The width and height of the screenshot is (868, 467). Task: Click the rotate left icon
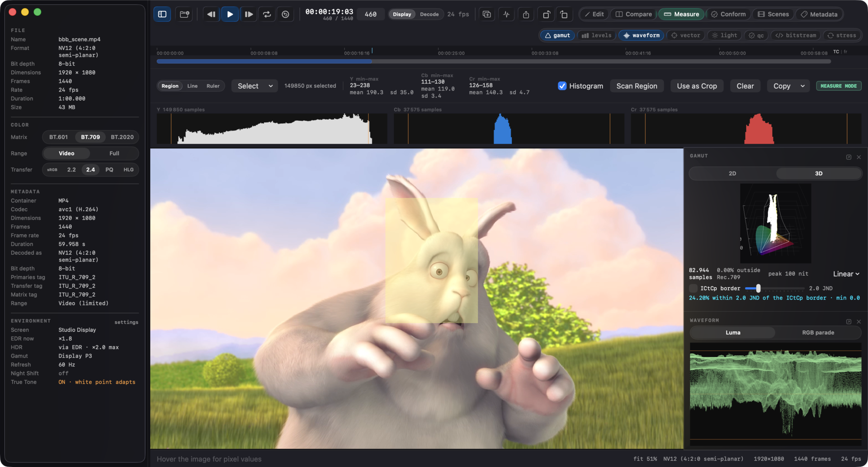564,14
